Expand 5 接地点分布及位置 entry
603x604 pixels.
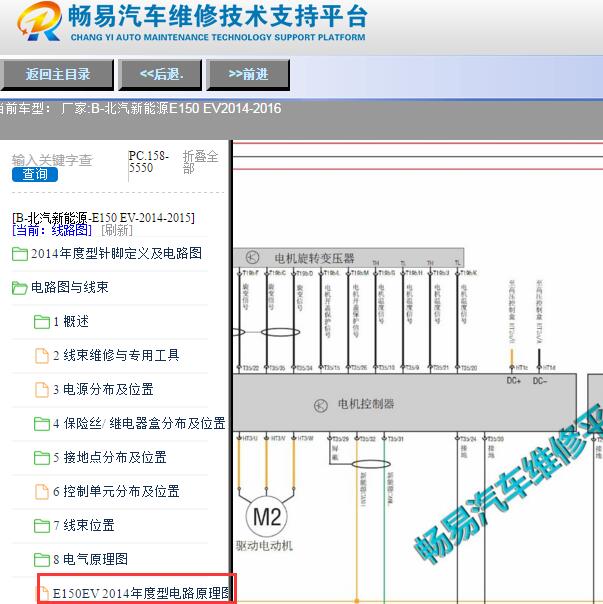click(x=110, y=457)
